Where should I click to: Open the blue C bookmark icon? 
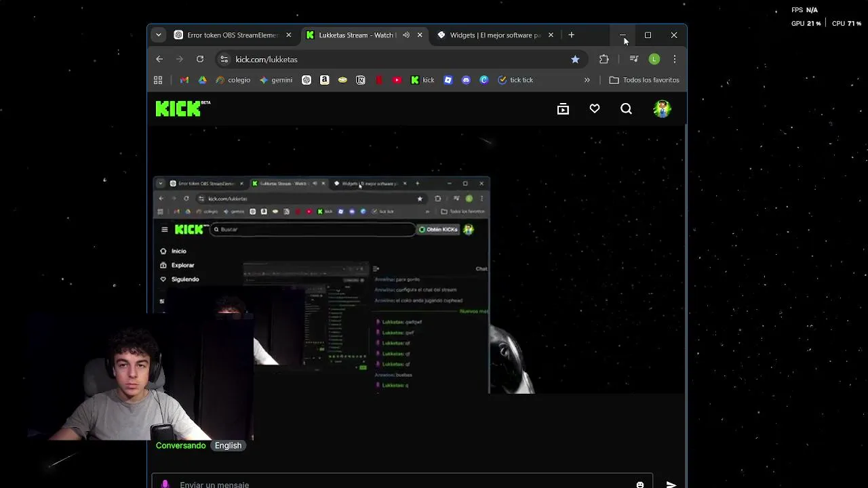484,80
